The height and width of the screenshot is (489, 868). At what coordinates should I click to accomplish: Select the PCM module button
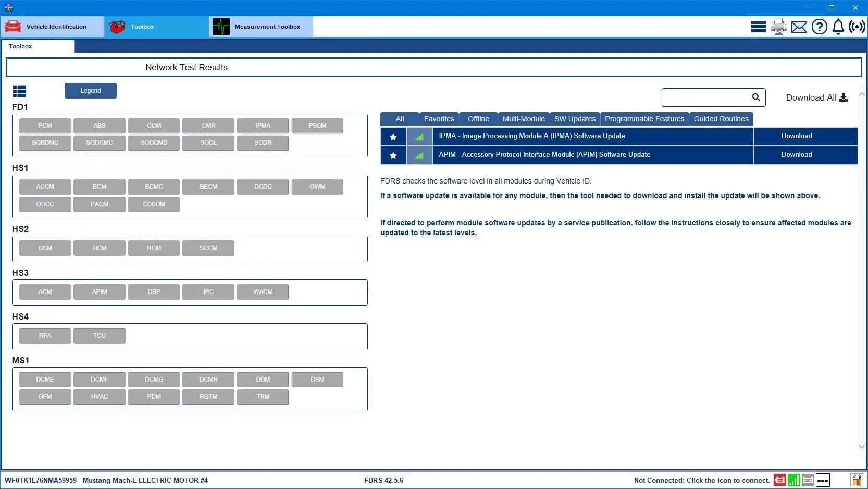tap(45, 126)
